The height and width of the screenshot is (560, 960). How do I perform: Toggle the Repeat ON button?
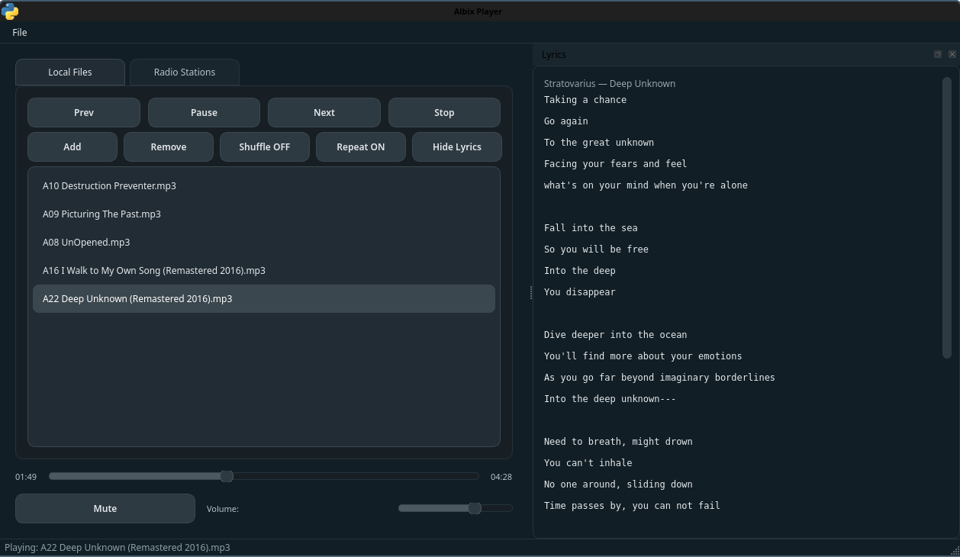coord(360,146)
